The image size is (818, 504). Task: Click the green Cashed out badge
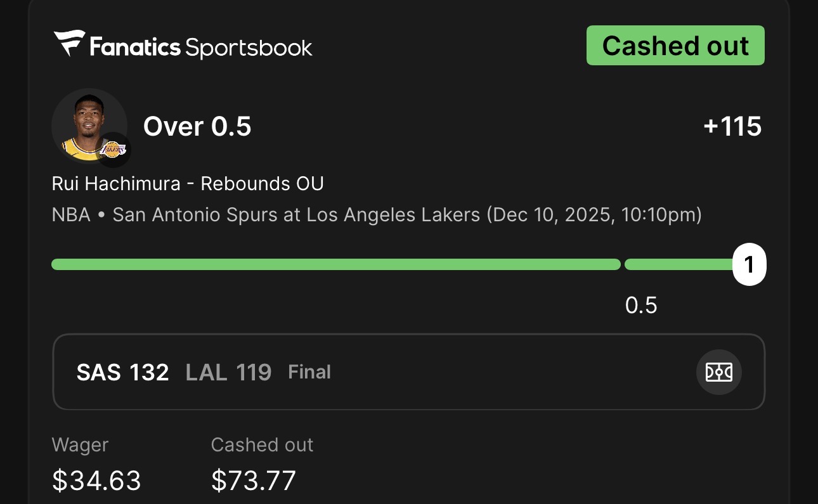[675, 46]
